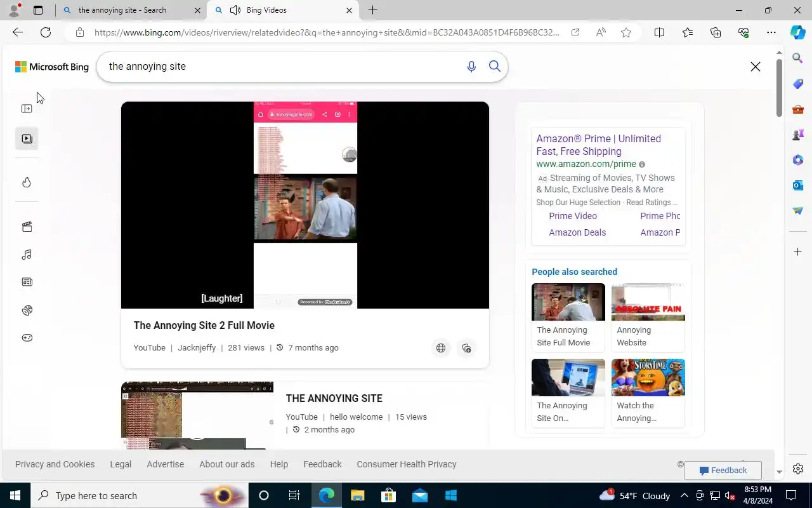Open the Windows Start menu
812x508 pixels.
15,495
